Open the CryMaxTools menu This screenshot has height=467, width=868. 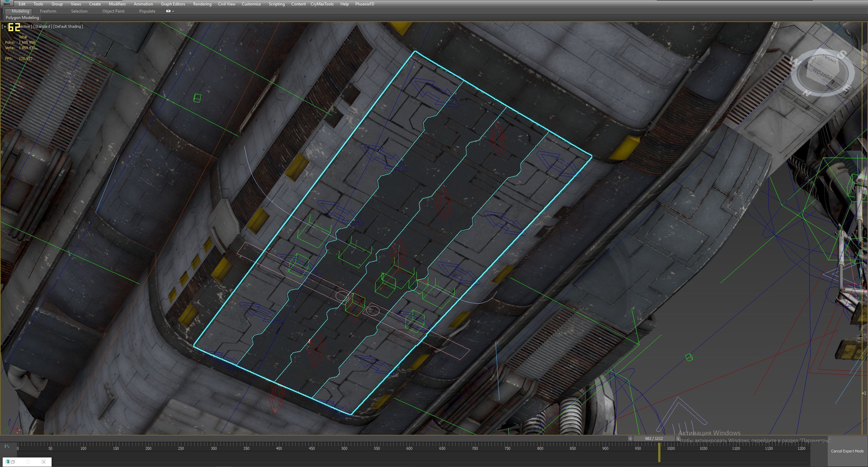tap(322, 4)
